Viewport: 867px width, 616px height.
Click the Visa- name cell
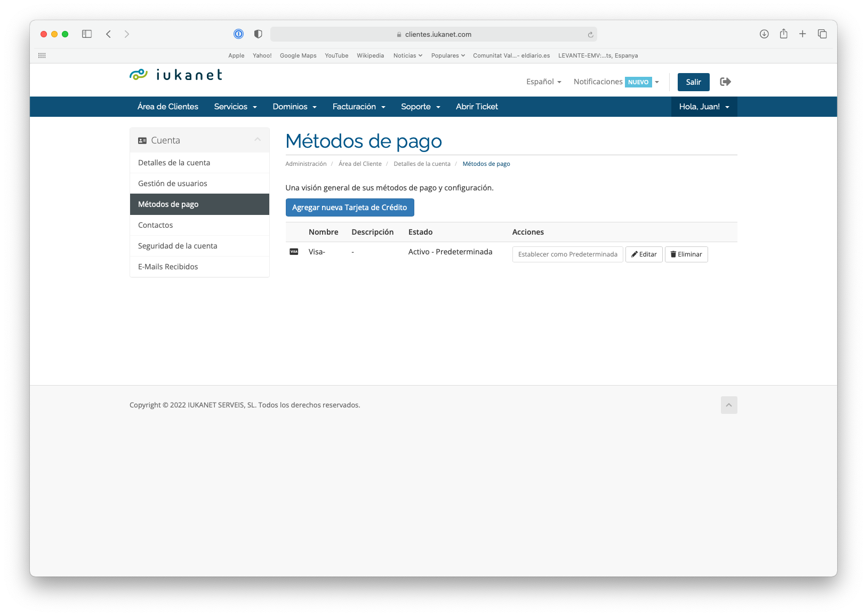pos(317,252)
